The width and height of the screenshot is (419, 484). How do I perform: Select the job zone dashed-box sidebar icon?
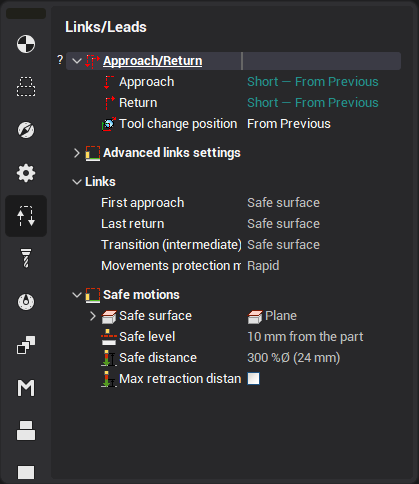pyautogui.click(x=26, y=87)
